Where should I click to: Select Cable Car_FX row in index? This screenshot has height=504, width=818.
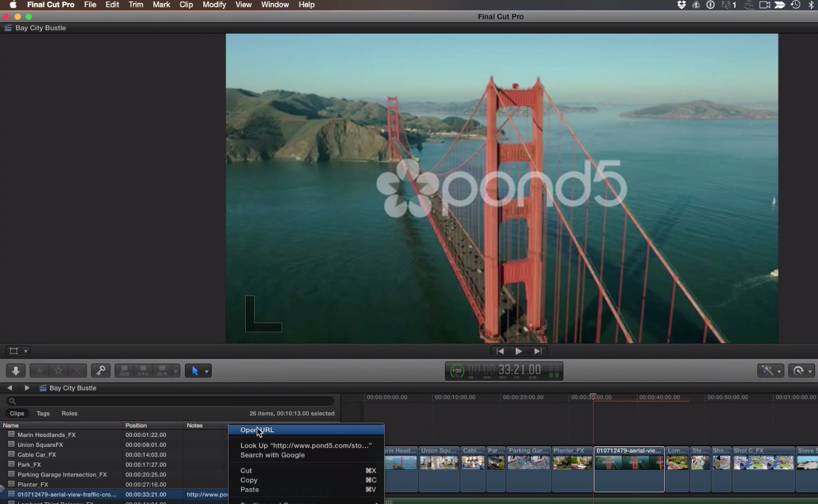point(114,455)
